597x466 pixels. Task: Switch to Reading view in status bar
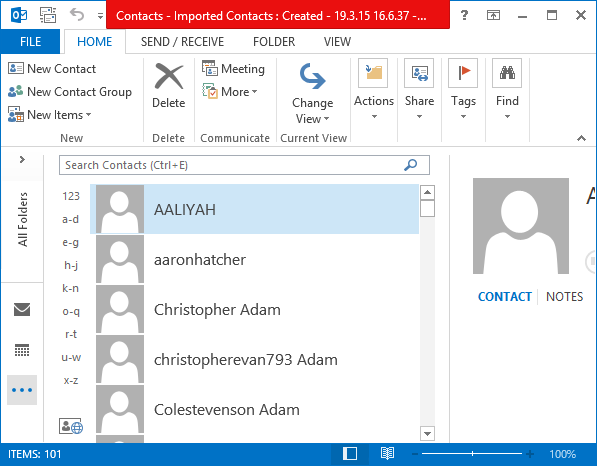click(x=387, y=454)
